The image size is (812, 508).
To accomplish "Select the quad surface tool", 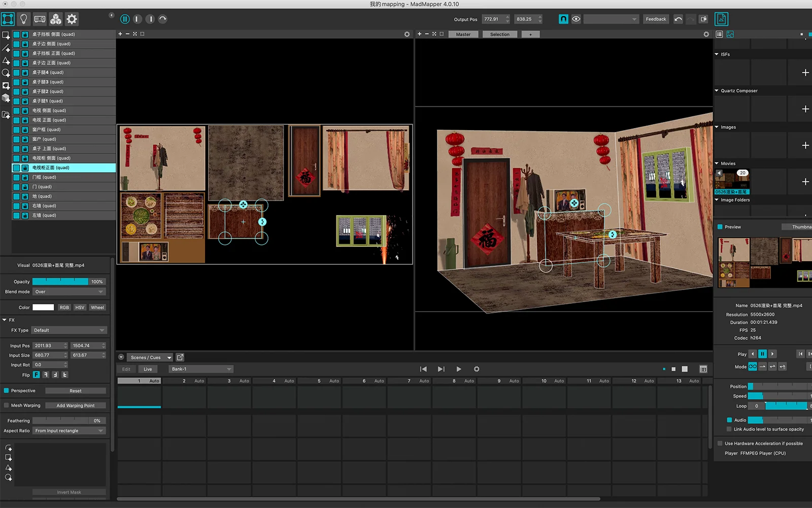I will tap(6, 36).
